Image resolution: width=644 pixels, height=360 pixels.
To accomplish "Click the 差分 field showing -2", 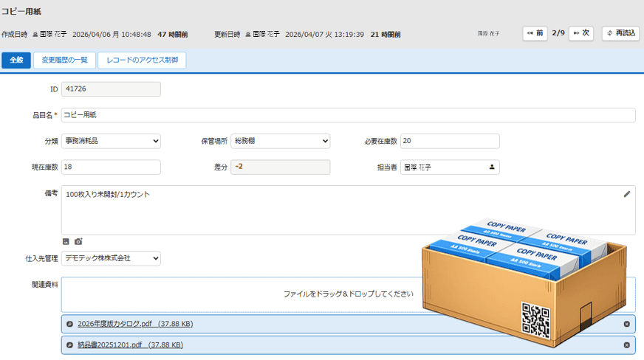I will tap(281, 167).
